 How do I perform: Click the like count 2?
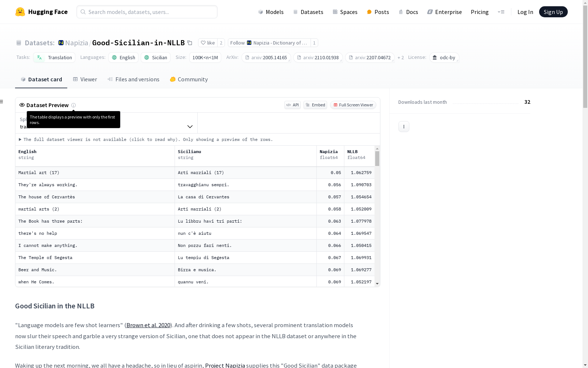pyautogui.click(x=221, y=43)
